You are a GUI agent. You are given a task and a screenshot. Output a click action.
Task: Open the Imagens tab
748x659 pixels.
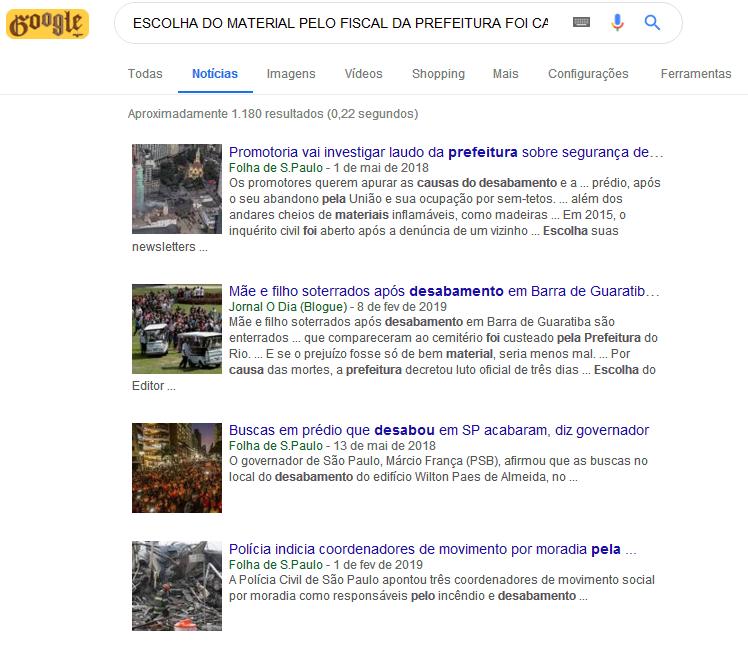(291, 74)
